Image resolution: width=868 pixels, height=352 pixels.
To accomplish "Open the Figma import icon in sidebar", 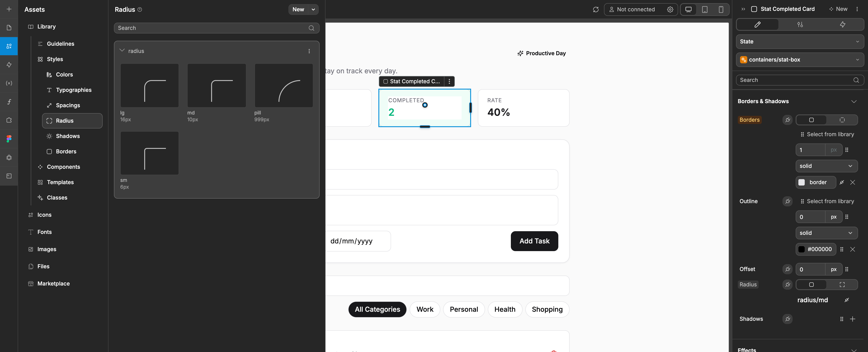I will [x=9, y=139].
